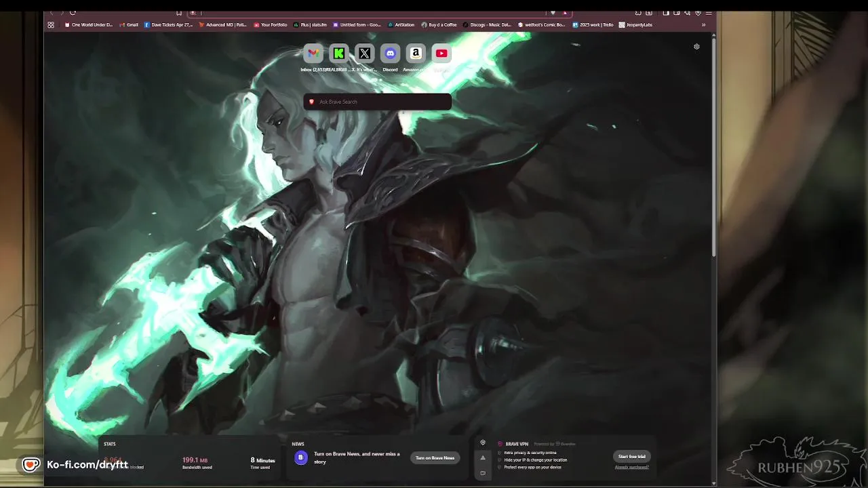868x488 pixels.
Task: Click the Brave VPN toolbar icon
Action: pos(698,12)
